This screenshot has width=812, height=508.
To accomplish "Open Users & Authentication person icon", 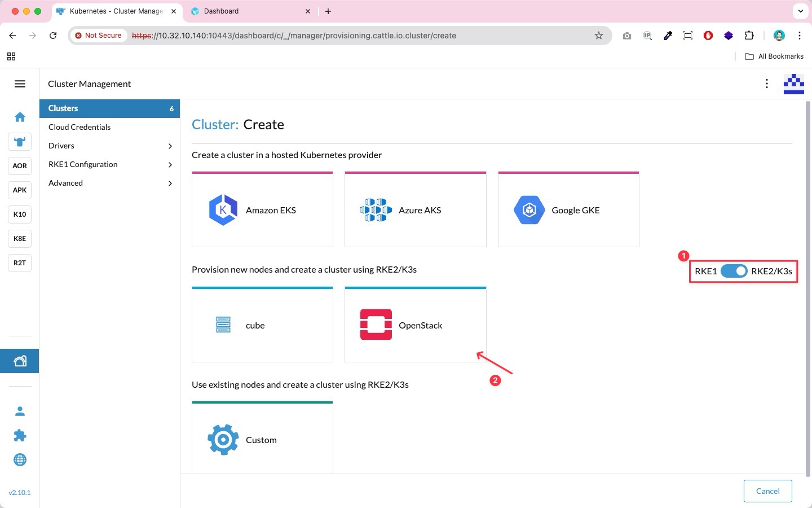I will (x=20, y=411).
